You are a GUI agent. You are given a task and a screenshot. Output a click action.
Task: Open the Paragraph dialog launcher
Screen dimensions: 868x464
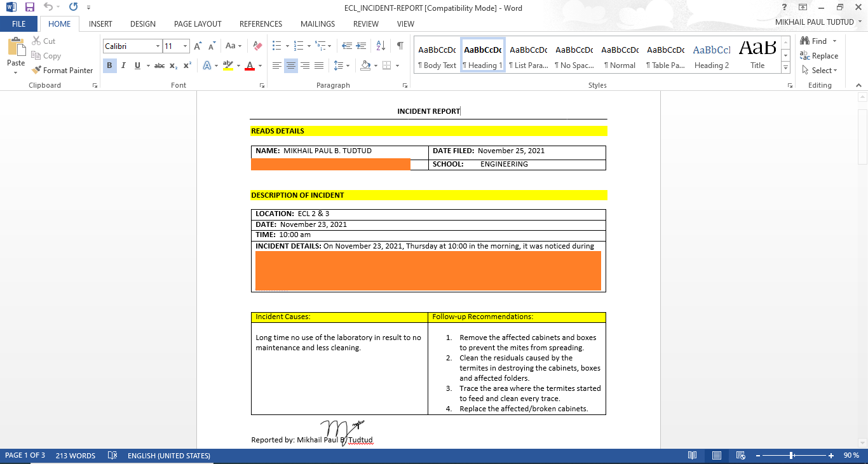tap(405, 85)
